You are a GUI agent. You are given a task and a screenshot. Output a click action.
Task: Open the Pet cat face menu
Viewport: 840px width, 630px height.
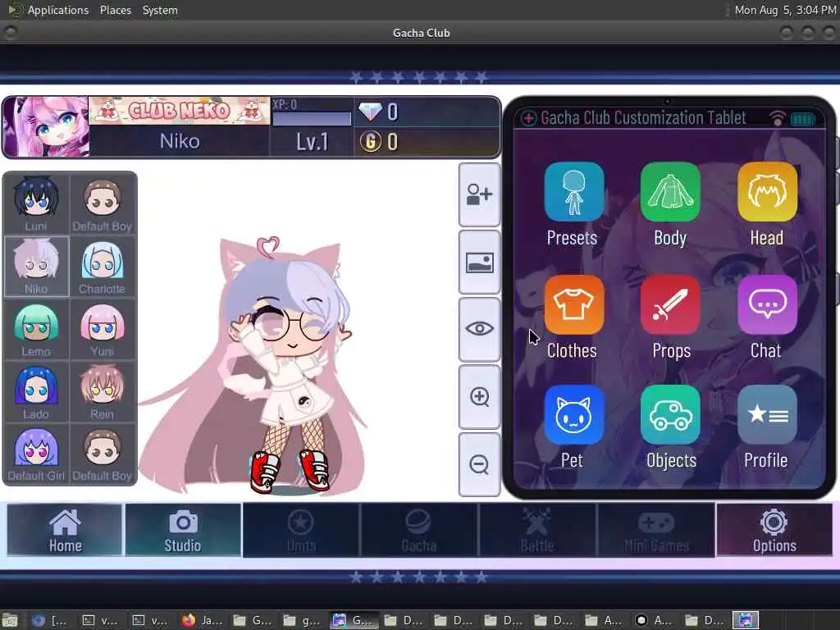[573, 414]
